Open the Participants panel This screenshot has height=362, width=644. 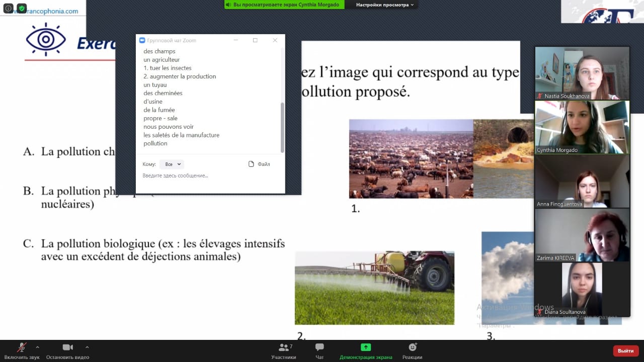(x=284, y=348)
